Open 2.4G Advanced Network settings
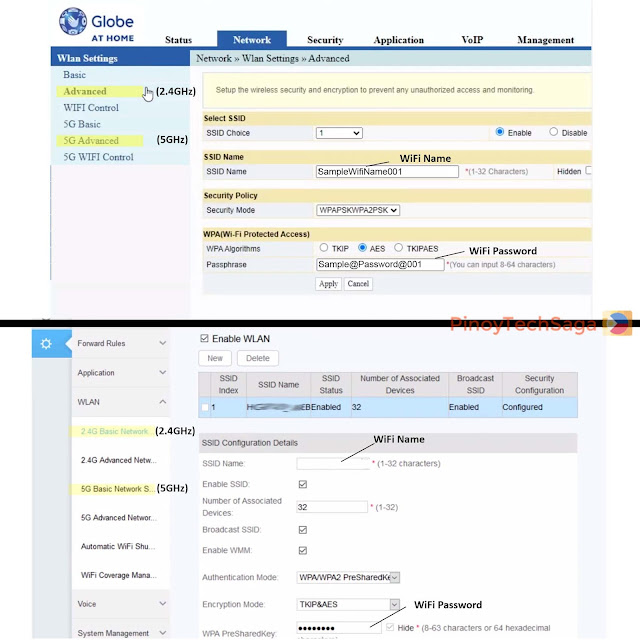 pyautogui.click(x=118, y=460)
